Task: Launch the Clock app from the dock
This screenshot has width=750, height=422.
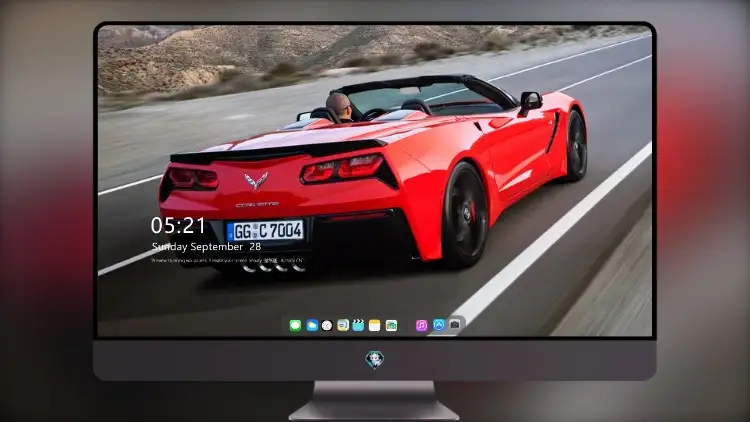Action: pos(327,325)
